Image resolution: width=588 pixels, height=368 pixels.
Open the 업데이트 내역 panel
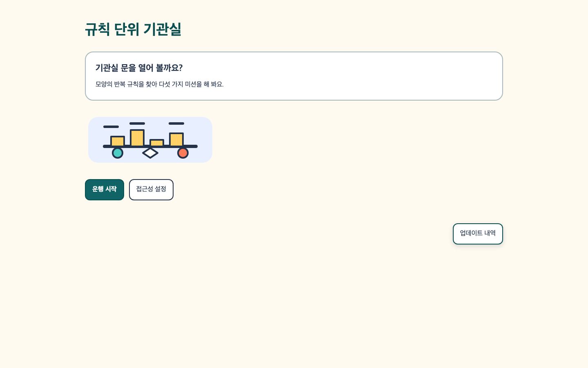[x=478, y=234]
